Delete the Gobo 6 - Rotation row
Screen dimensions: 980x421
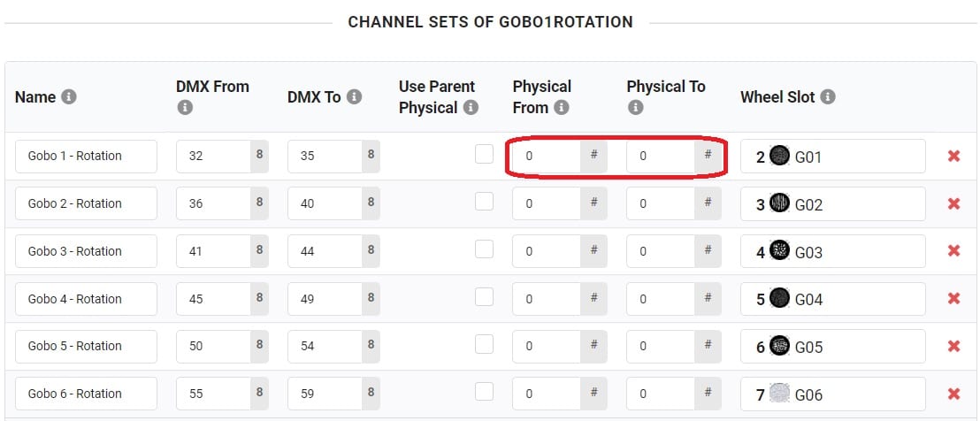click(x=953, y=394)
